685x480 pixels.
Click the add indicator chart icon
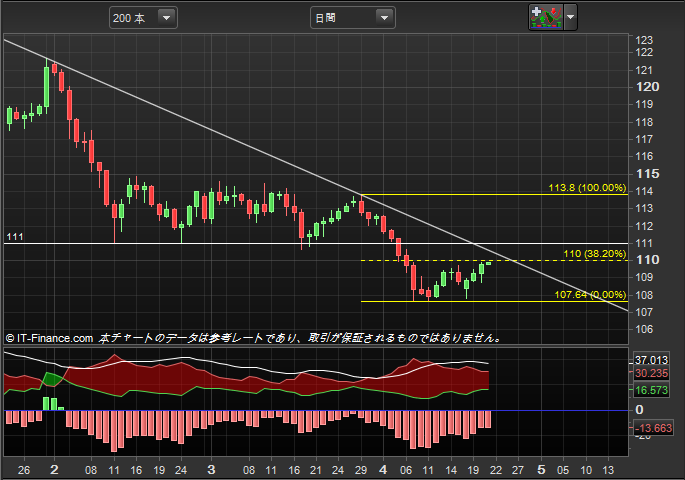coord(546,17)
